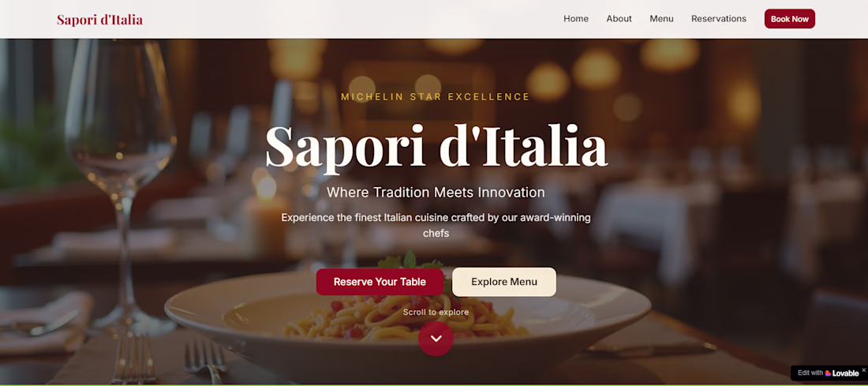This screenshot has height=386, width=868.
Task: Open the Edit with Lovable link
Action: [x=828, y=373]
